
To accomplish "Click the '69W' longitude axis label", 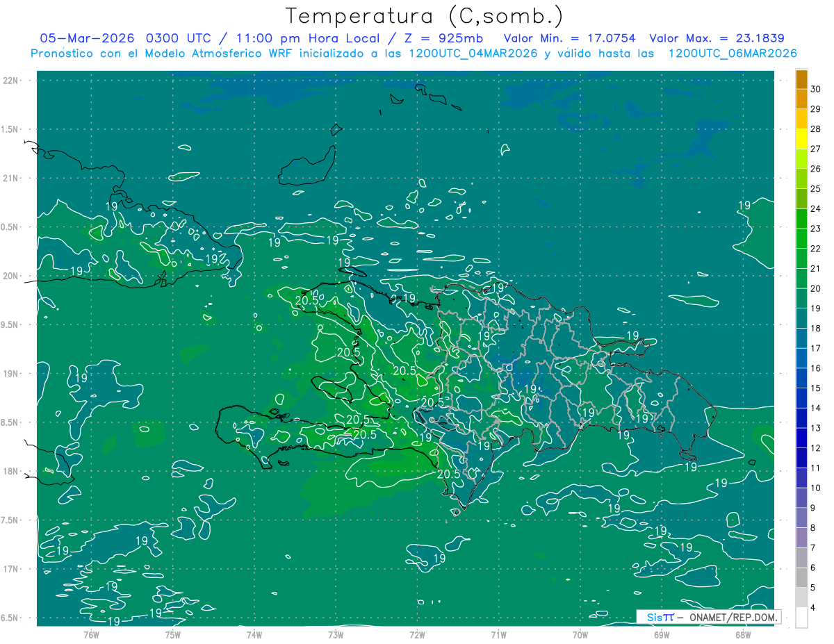I will [661, 634].
